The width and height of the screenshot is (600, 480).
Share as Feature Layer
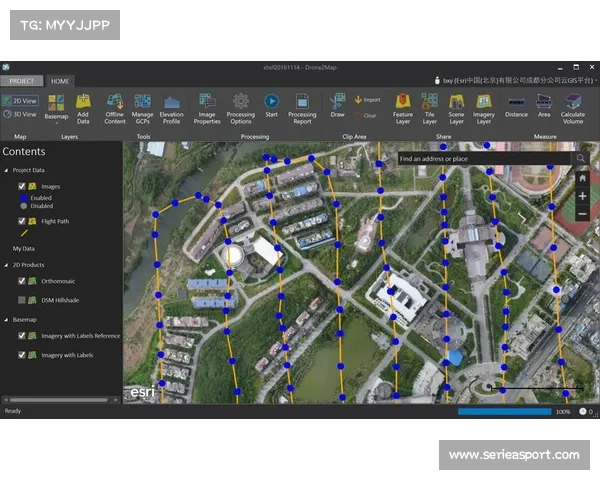(403, 109)
